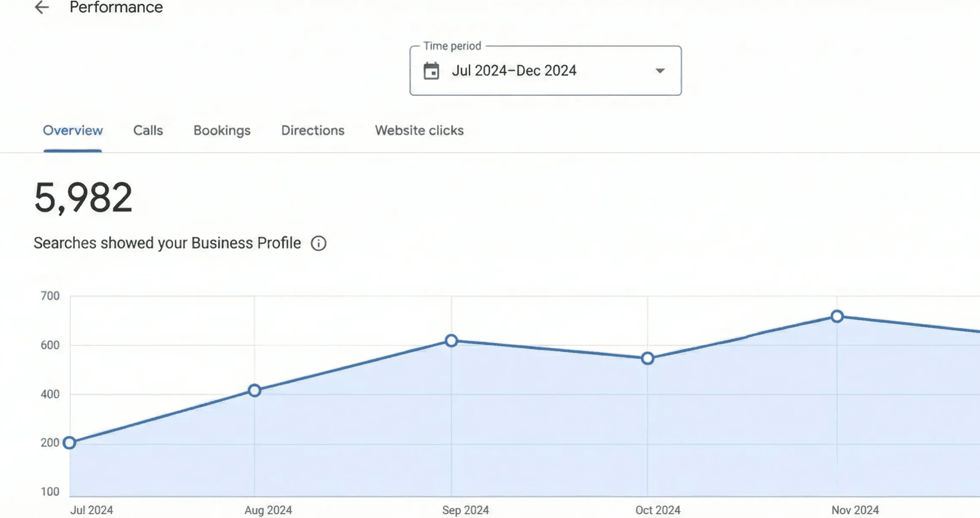The image size is (980, 518).
Task: Select the Sep 2024 data point on chart
Action: [x=450, y=340]
